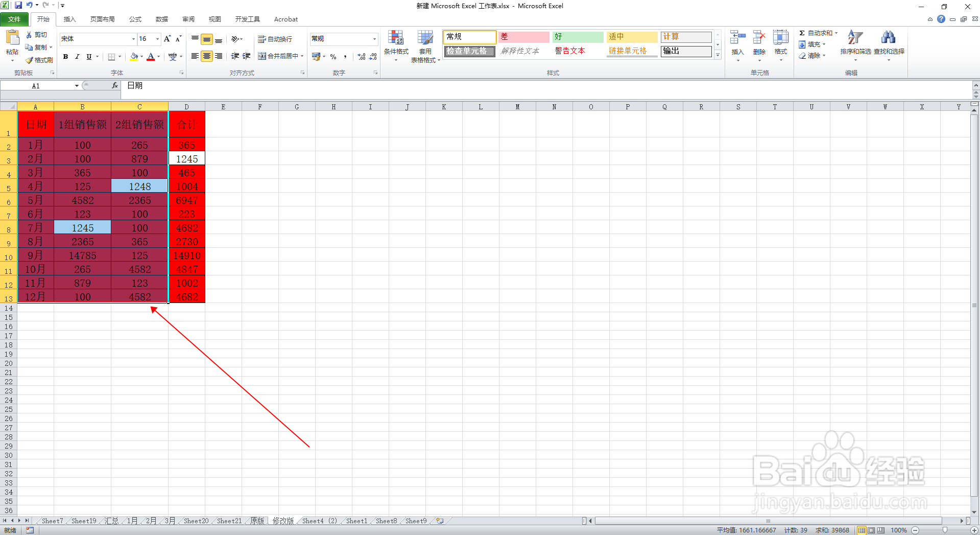
Task: Click the zoom slider in status bar
Action: click(944, 530)
